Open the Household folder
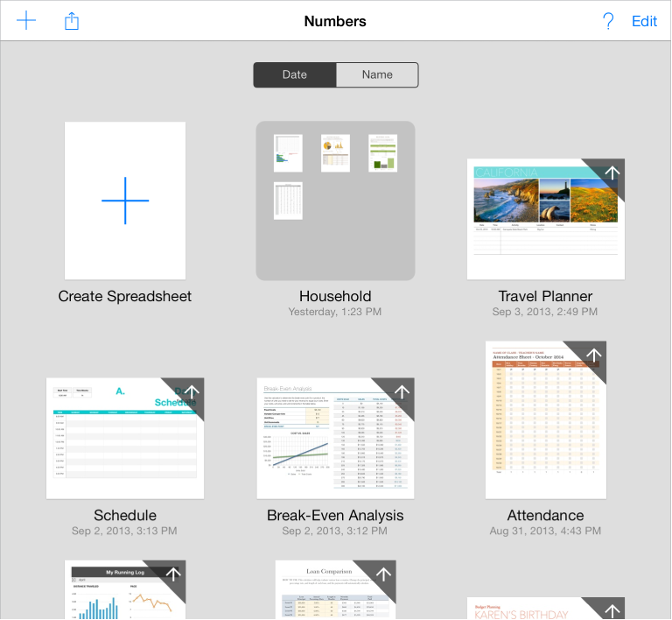 [336, 201]
